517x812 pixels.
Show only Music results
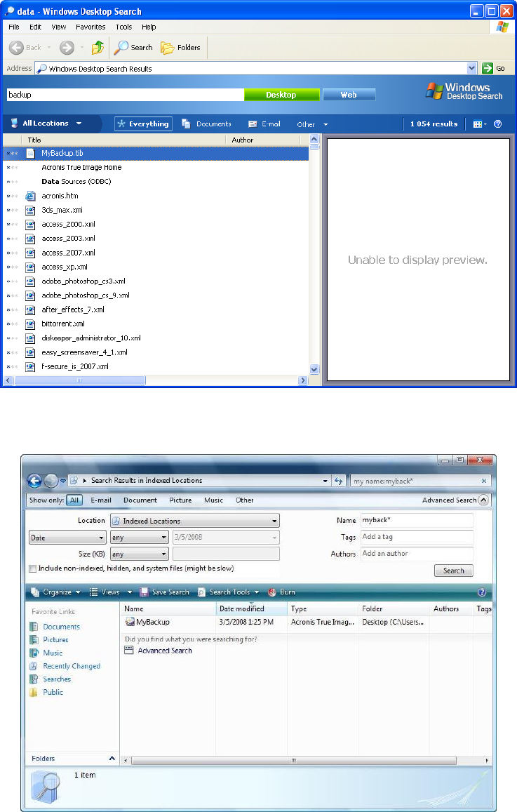point(214,500)
